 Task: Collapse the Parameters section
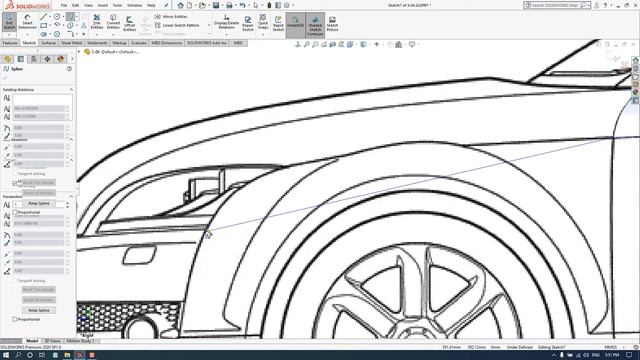tap(71, 196)
